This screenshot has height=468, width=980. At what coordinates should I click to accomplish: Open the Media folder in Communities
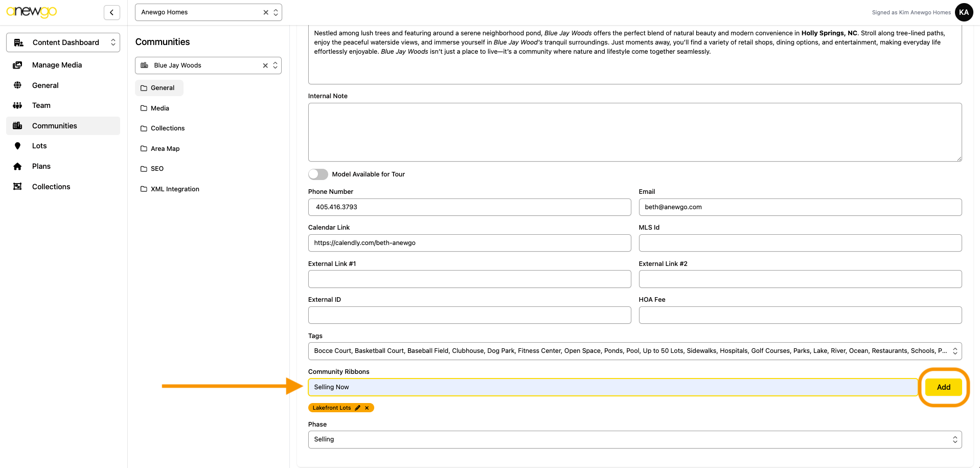159,108
